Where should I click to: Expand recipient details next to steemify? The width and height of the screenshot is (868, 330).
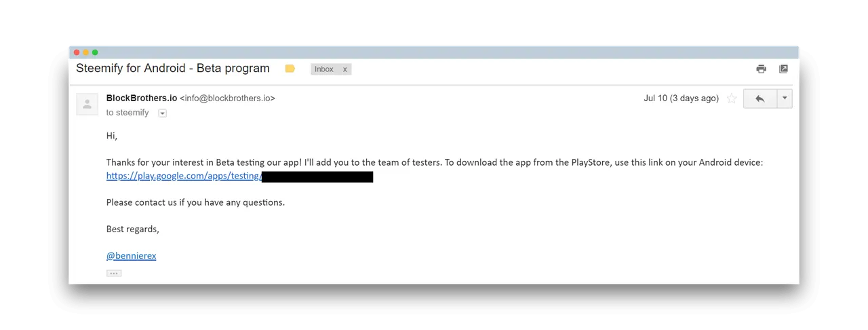162,113
